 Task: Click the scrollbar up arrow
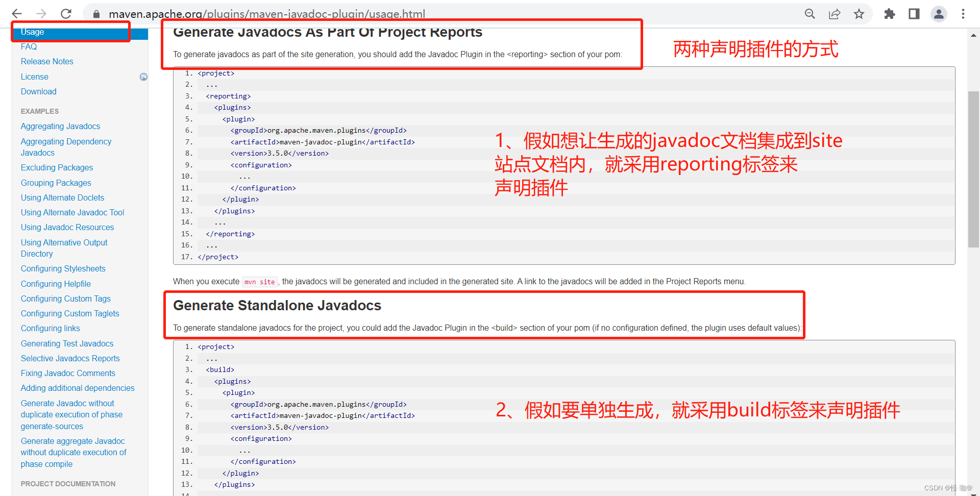click(x=973, y=35)
